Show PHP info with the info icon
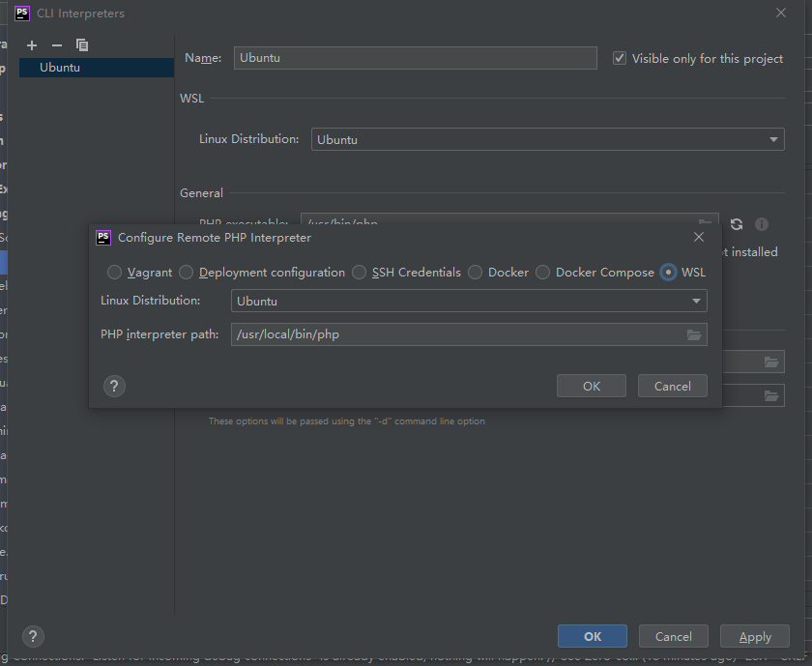This screenshot has height=666, width=812. coord(762,224)
